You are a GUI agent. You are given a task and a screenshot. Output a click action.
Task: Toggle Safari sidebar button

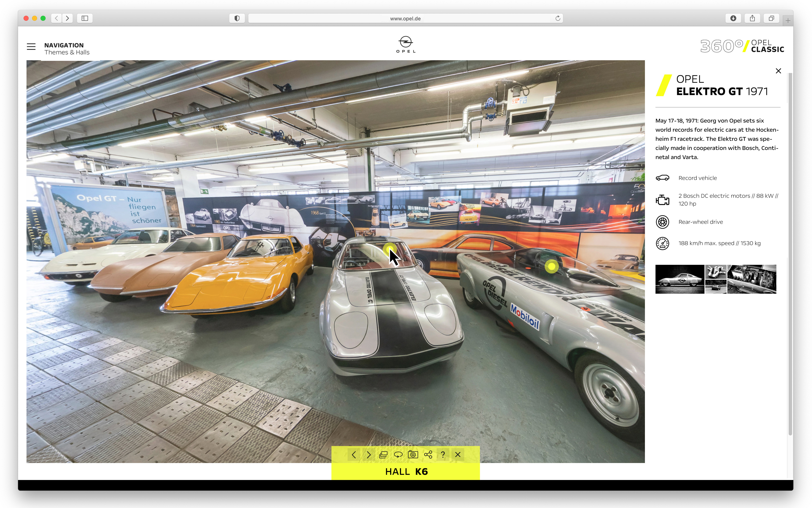click(x=85, y=18)
